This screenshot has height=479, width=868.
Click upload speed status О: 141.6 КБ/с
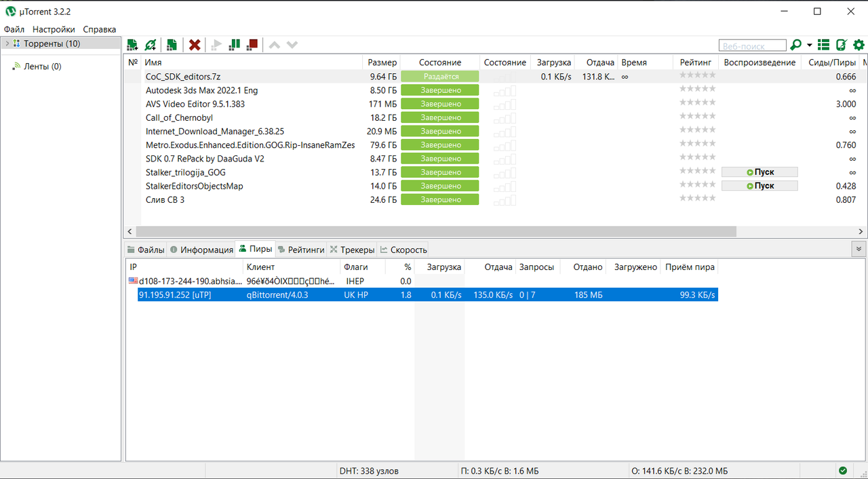click(679, 471)
